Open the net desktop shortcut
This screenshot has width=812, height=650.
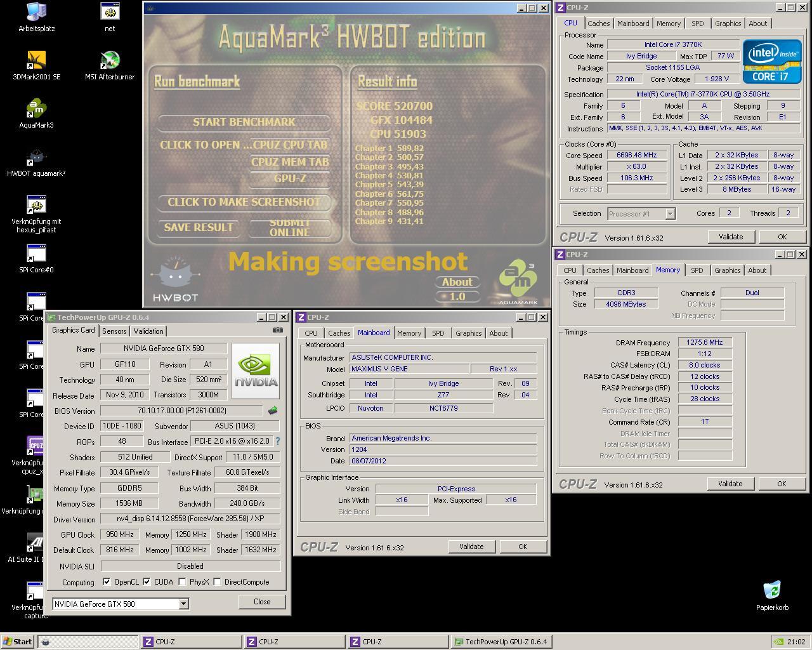pyautogui.click(x=110, y=17)
